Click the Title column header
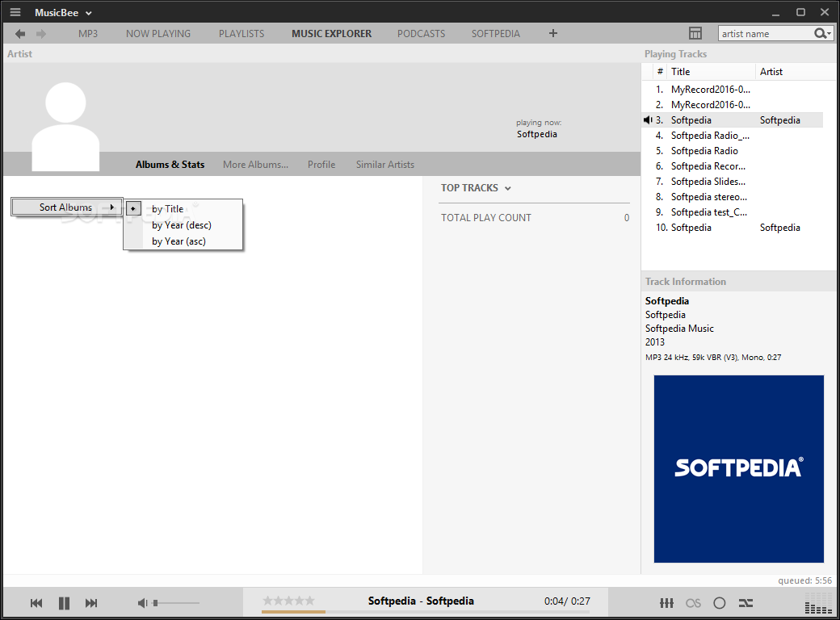This screenshot has height=620, width=840. tap(711, 72)
